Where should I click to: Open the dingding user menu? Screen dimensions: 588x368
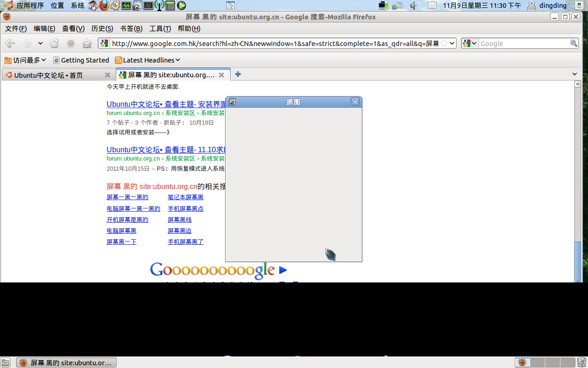tap(547, 6)
